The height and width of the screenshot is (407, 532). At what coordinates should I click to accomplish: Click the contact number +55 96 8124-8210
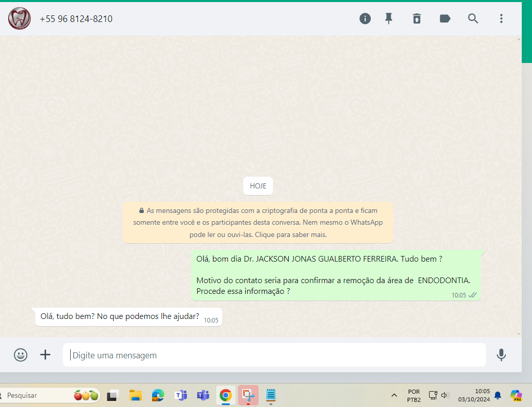76,19
